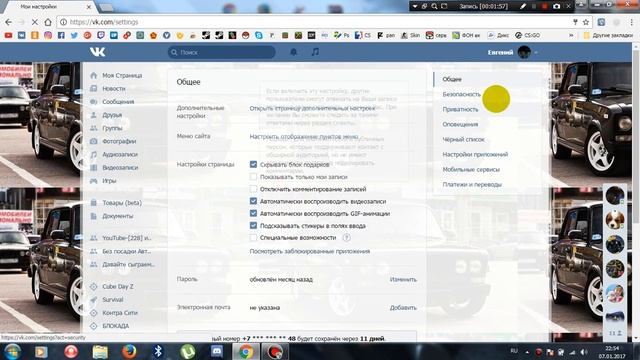Open the music note icon in header

click(315, 52)
